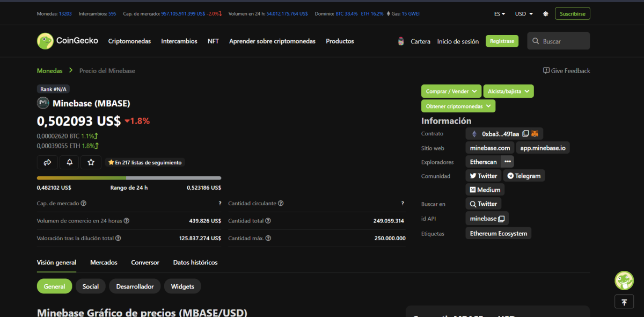Open the Intercambios menu item
Screen dimensions: 644x317
coord(179,41)
